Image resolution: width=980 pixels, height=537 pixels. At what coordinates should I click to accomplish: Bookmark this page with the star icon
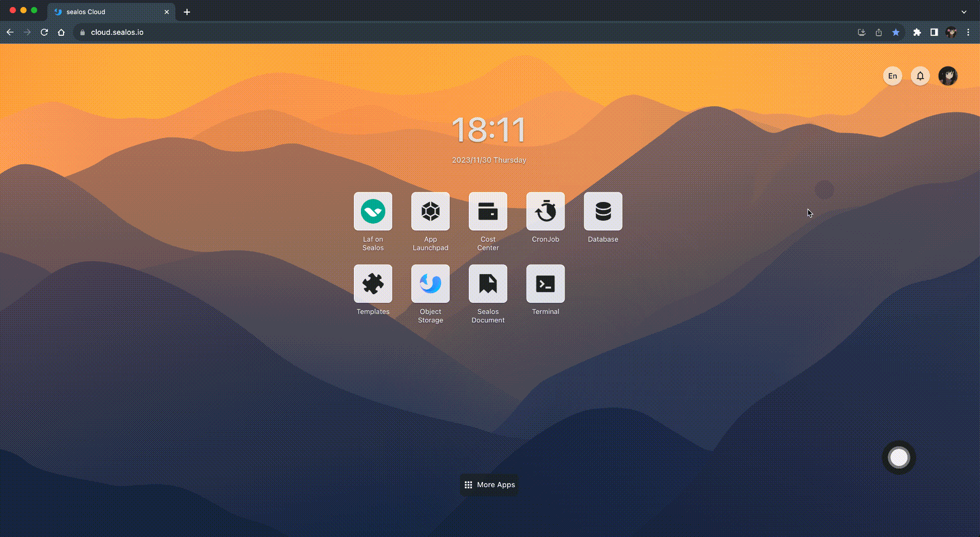click(896, 32)
